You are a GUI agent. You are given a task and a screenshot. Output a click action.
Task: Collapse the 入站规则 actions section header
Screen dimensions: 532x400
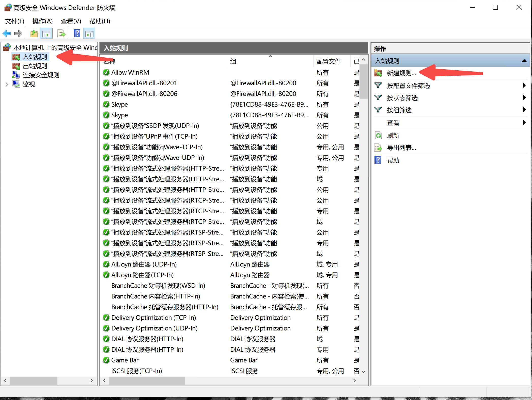point(524,61)
